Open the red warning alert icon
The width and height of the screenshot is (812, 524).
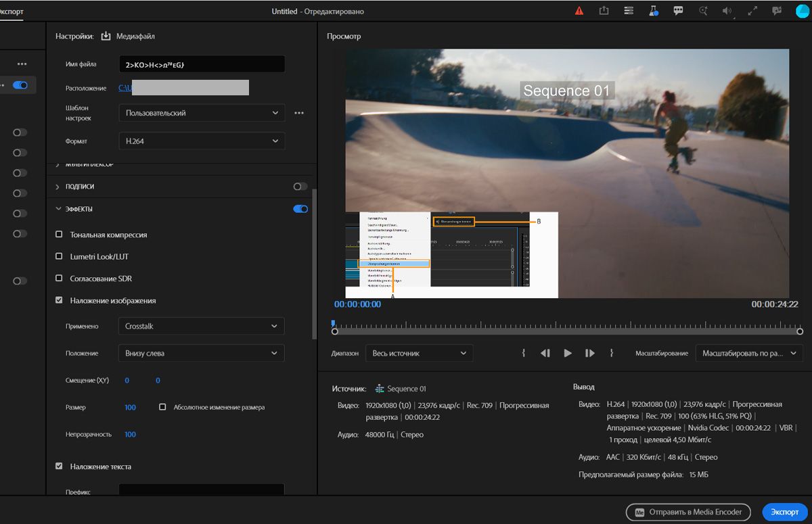pyautogui.click(x=579, y=11)
